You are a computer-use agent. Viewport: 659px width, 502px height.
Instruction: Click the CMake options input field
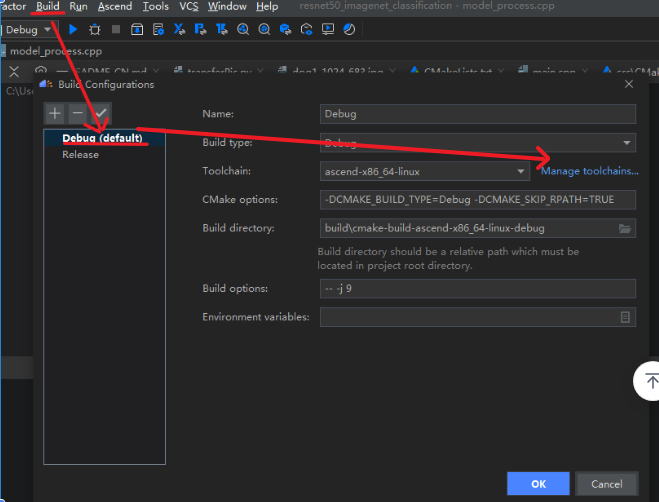tap(478, 200)
